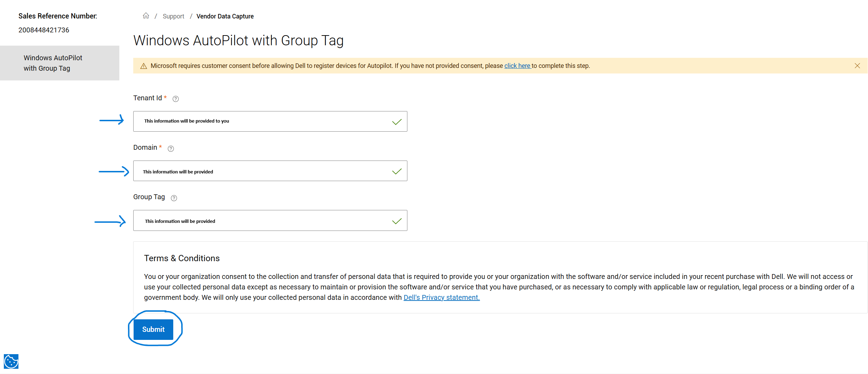Follow the 'click here' consent link
868x374 pixels.
tap(517, 66)
